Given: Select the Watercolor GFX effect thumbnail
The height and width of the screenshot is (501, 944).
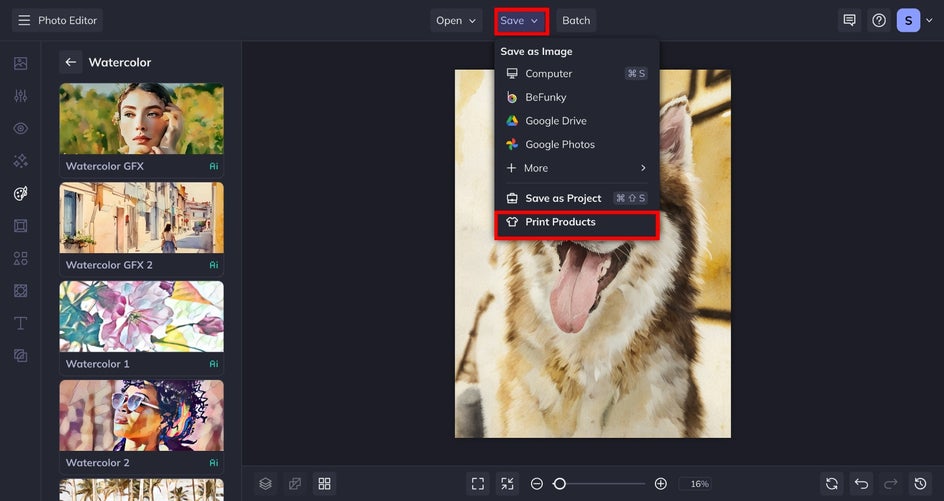Looking at the screenshot, I should [141, 119].
